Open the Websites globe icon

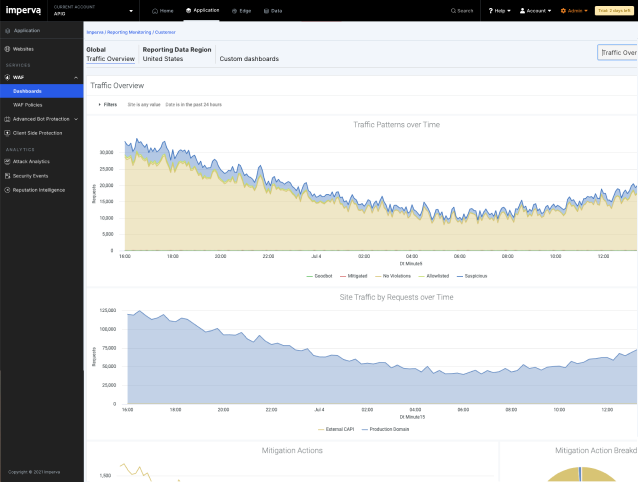coord(7,48)
